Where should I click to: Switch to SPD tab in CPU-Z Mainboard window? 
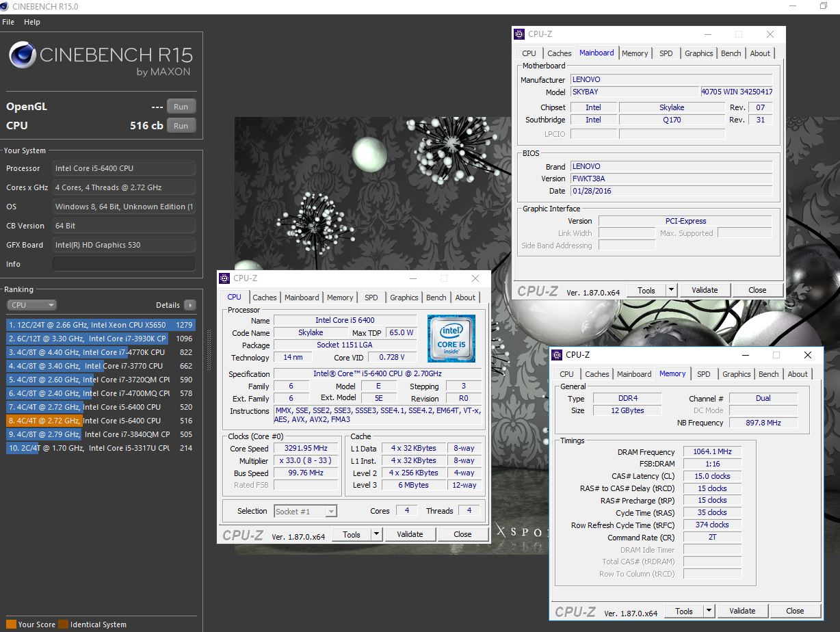[x=666, y=53]
